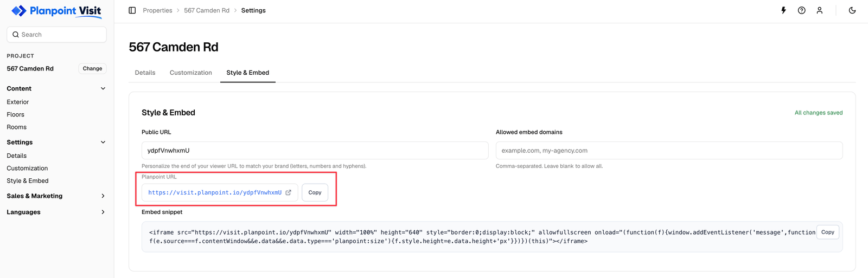Copy the Planpoint URL

pyautogui.click(x=315, y=192)
